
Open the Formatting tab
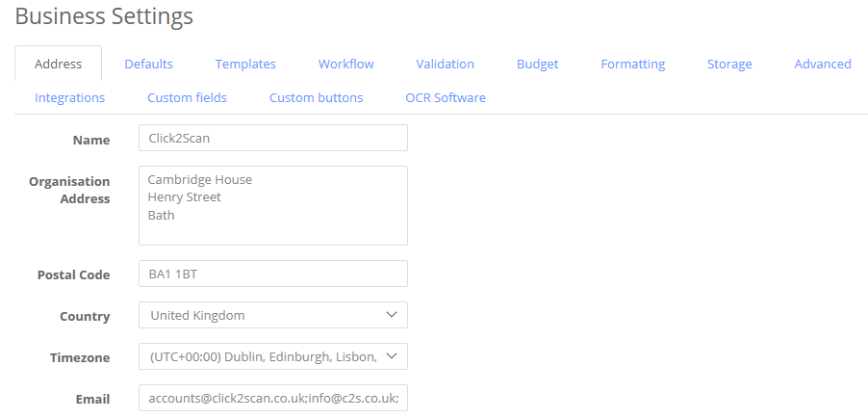tap(633, 64)
